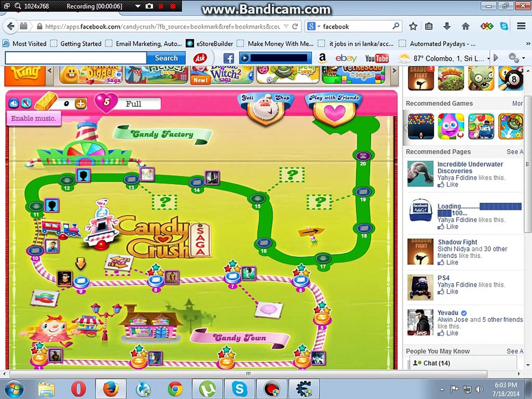Select level 12 on the map
532x399 pixels.
67,181
